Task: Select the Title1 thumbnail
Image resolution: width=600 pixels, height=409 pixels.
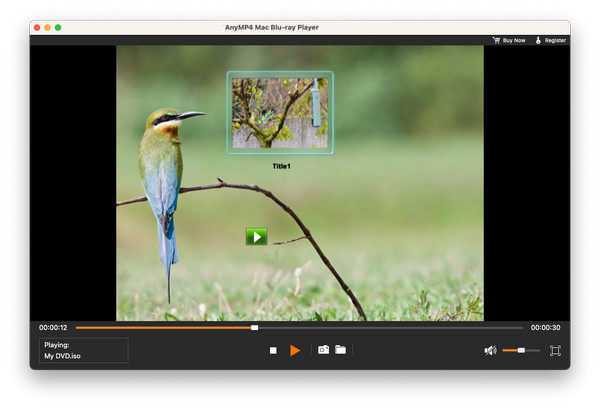Action: [x=280, y=112]
